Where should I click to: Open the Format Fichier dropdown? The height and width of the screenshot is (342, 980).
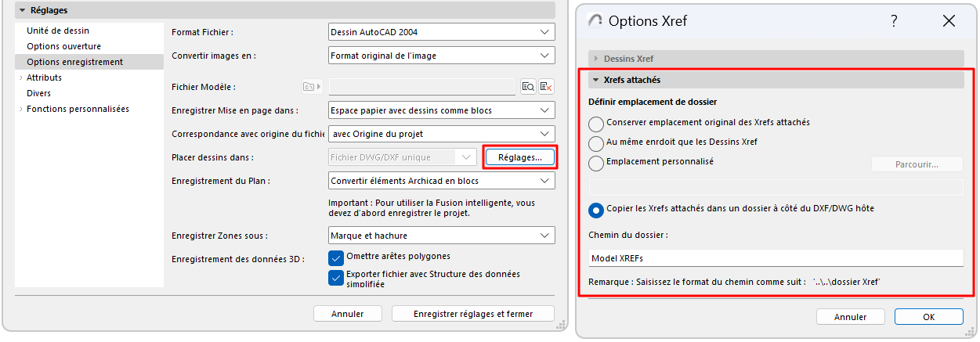coord(441,32)
